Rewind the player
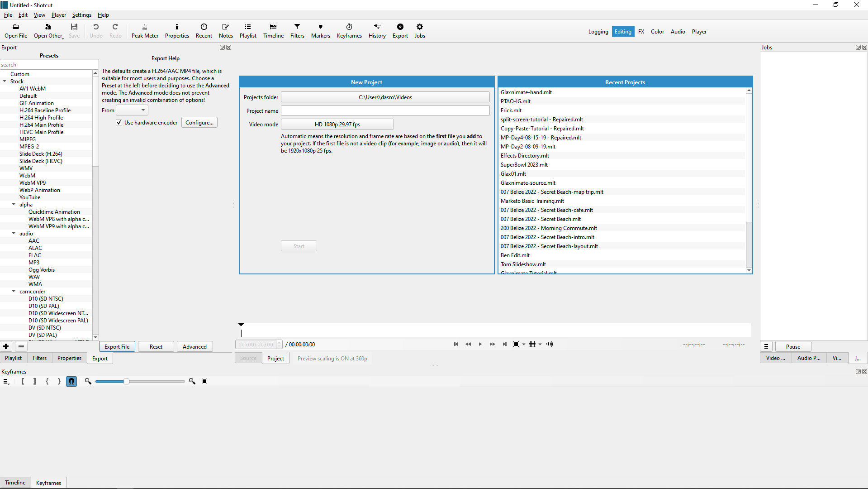 click(468, 344)
